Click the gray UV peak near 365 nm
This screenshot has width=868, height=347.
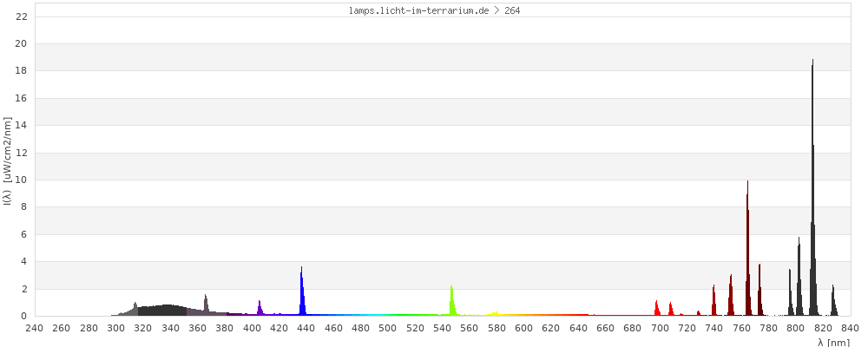coord(206,305)
